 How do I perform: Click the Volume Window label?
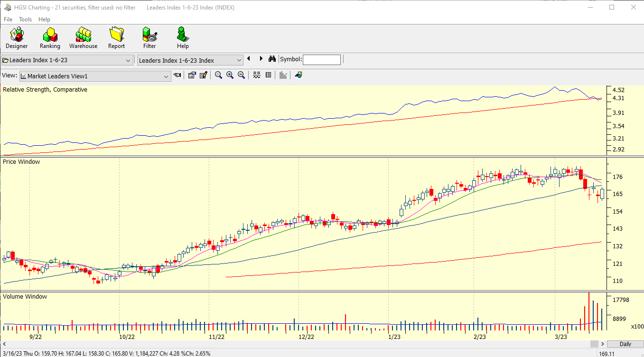[25, 296]
